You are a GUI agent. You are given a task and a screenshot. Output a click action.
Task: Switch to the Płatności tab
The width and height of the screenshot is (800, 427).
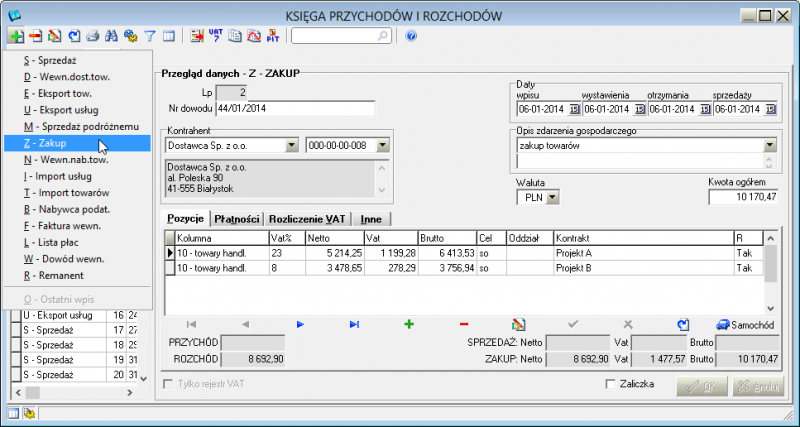pyautogui.click(x=237, y=219)
